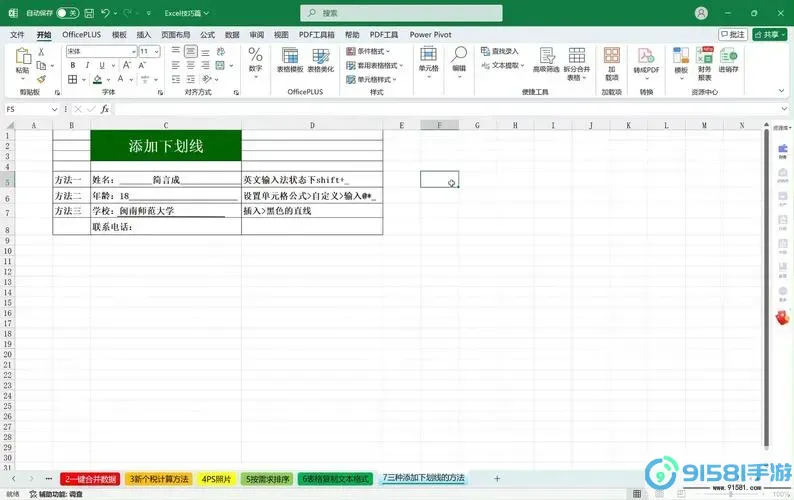
Task: Click the 批注 button
Action: pyautogui.click(x=732, y=34)
